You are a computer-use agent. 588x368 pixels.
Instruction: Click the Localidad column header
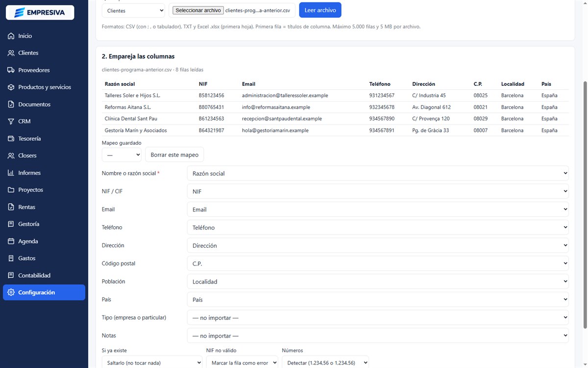(513, 84)
